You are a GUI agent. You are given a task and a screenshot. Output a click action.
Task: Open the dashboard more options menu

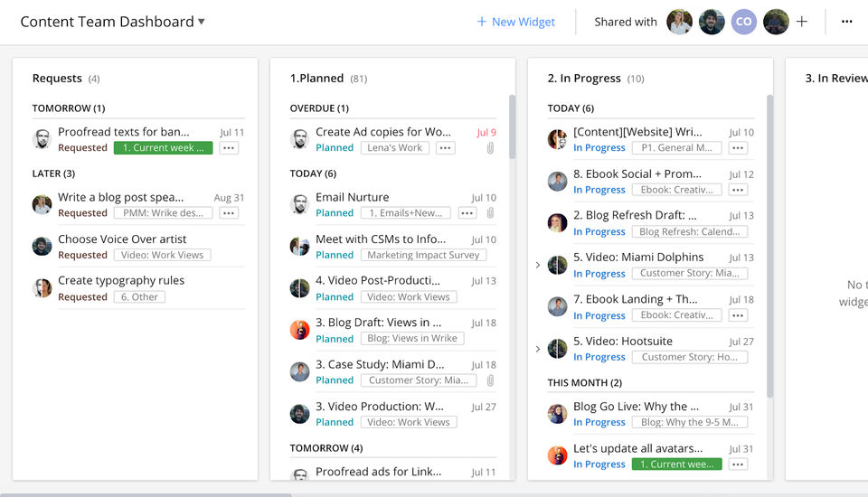pyautogui.click(x=846, y=22)
